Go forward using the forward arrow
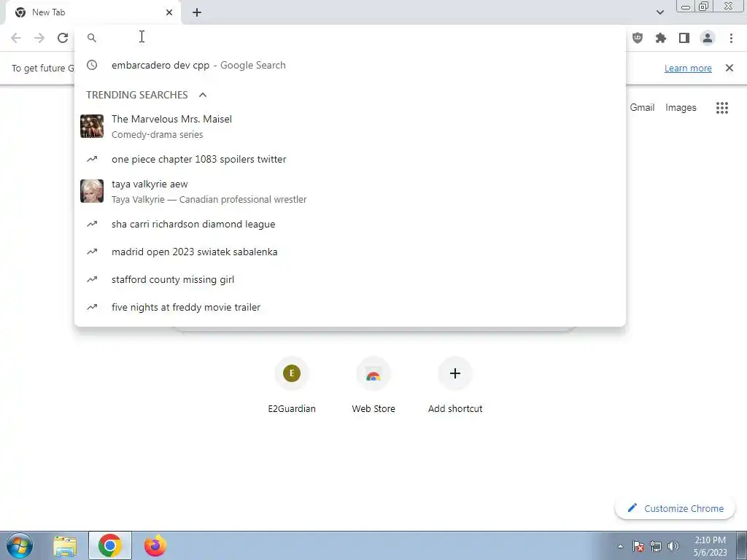 point(39,38)
